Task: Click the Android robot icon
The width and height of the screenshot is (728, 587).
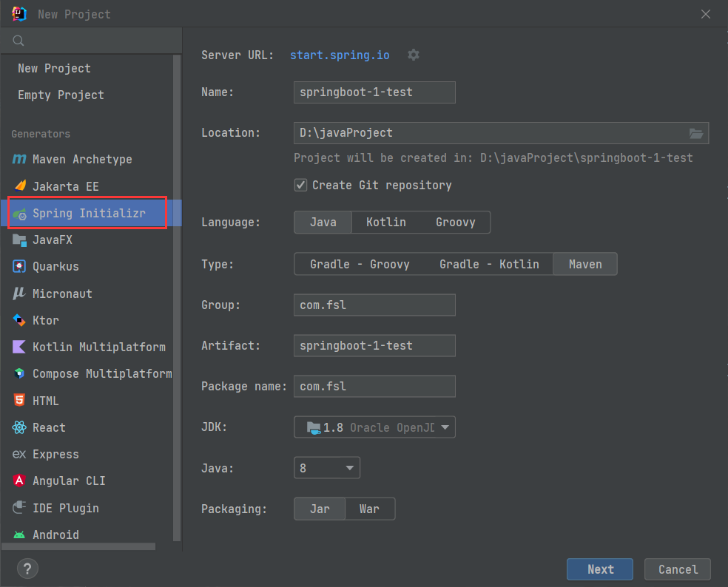Action: [19, 535]
